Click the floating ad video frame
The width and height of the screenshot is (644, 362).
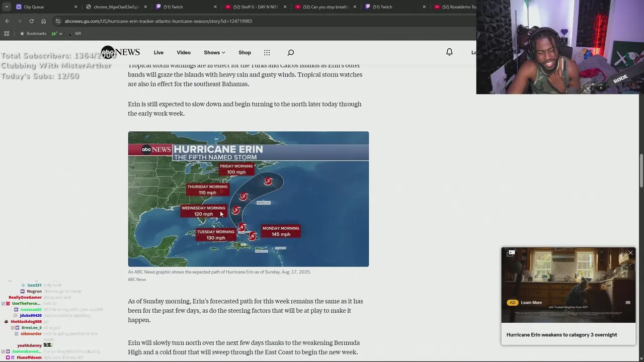pyautogui.click(x=569, y=285)
